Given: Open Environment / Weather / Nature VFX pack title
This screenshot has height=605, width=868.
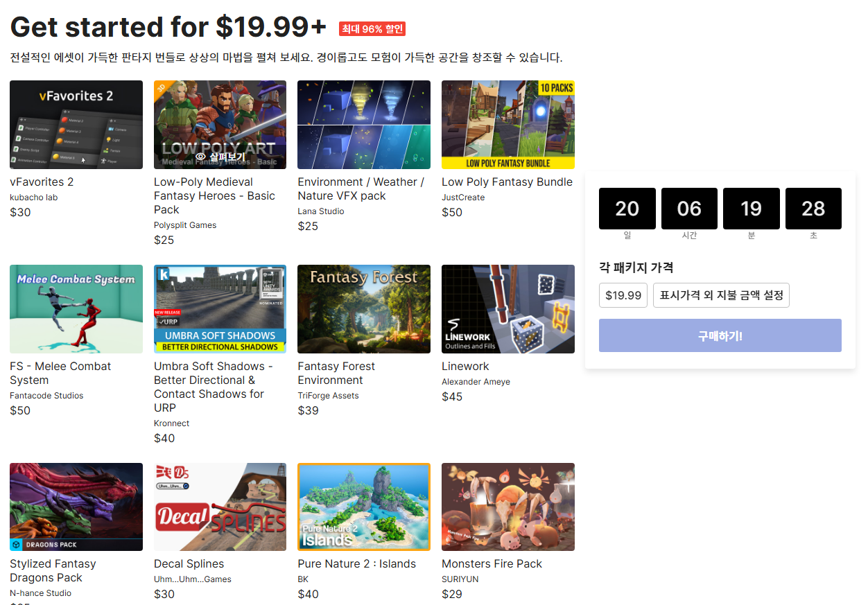Looking at the screenshot, I should pos(361,189).
